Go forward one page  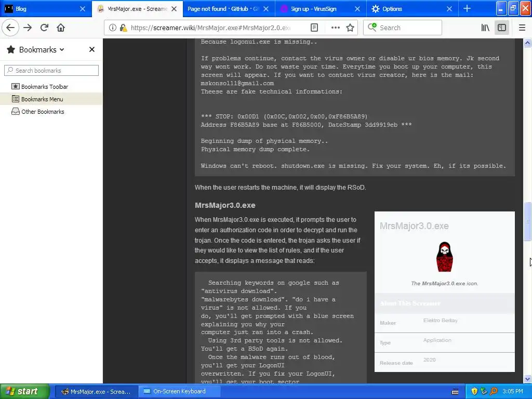pyautogui.click(x=28, y=28)
